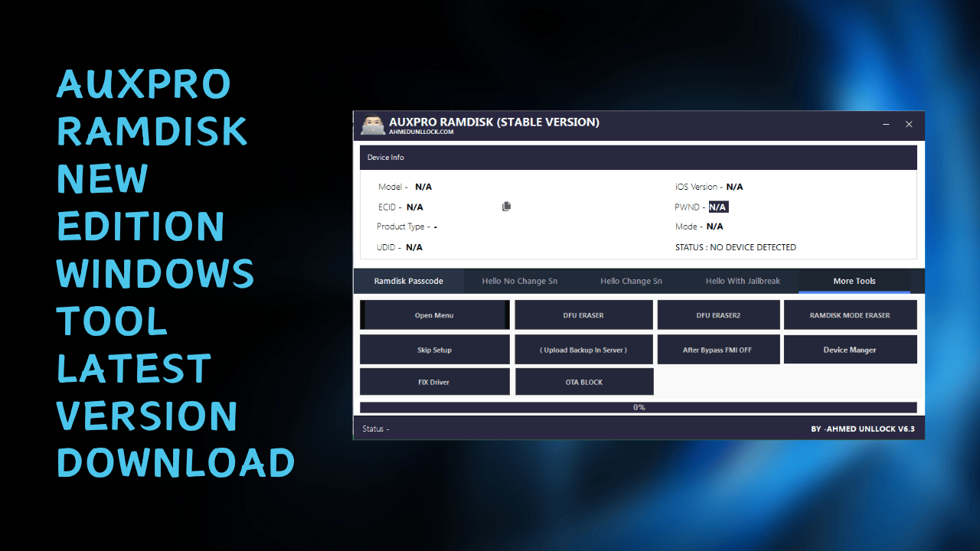
Task: Click the 0% progress bar
Action: pos(639,407)
